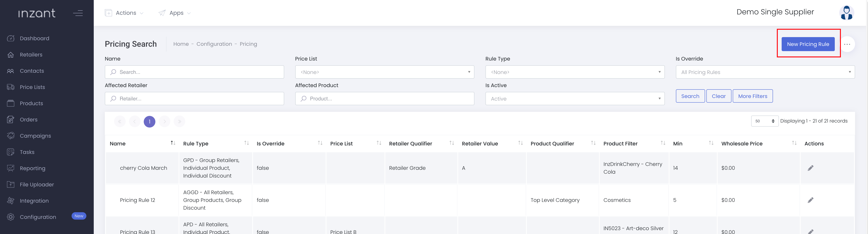Follow the Configuration breadcrumb link

[214, 44]
